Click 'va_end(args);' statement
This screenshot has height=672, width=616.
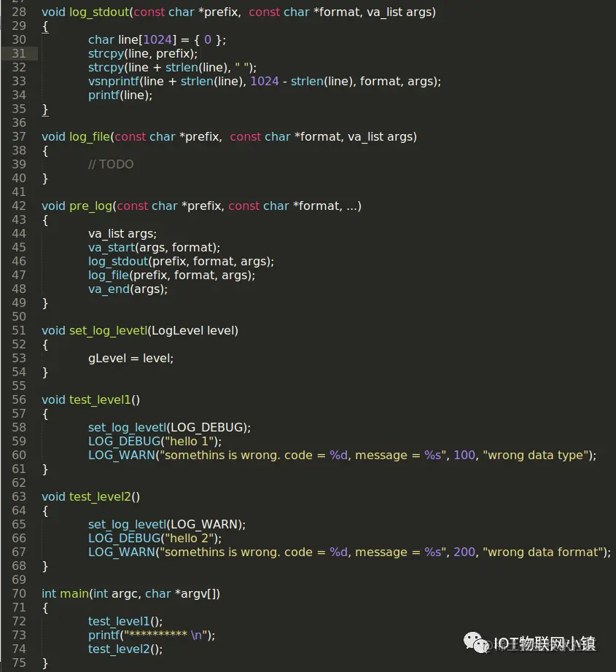(128, 289)
